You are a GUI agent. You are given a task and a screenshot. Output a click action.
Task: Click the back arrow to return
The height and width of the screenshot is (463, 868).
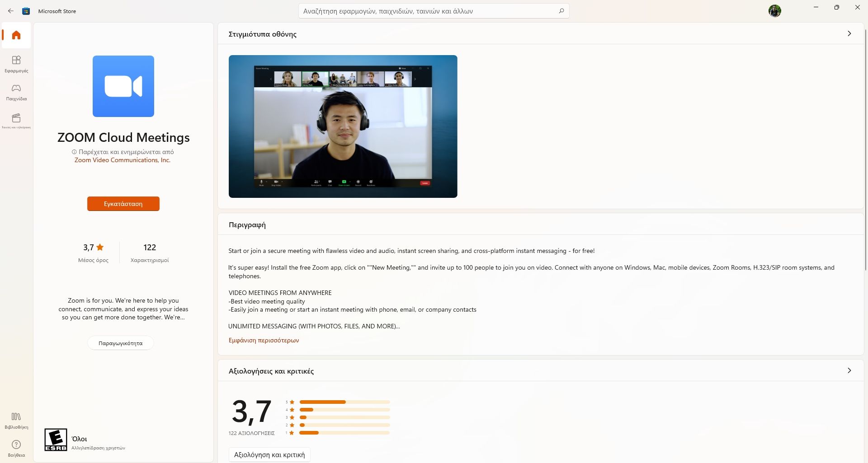tap(11, 10)
